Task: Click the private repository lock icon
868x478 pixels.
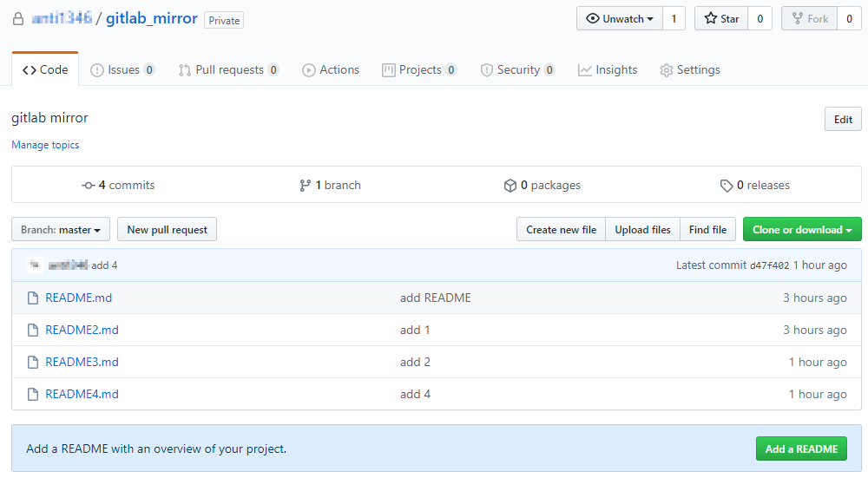Action: (18, 19)
